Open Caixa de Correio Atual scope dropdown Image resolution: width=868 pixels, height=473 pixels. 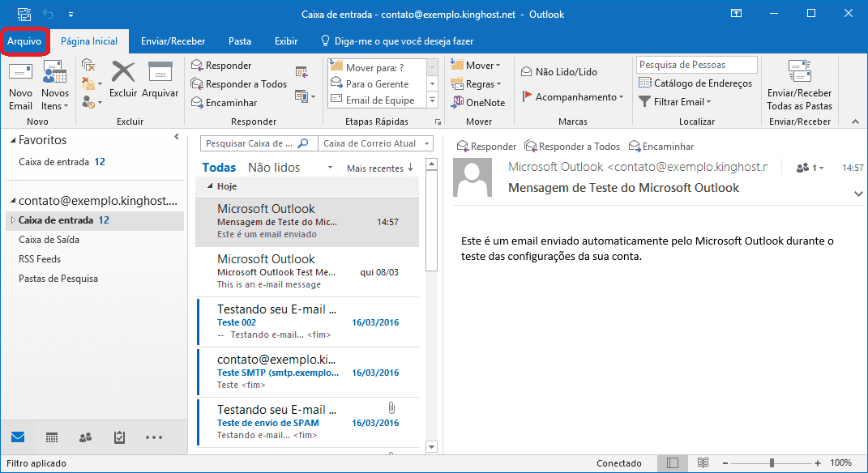click(x=375, y=143)
